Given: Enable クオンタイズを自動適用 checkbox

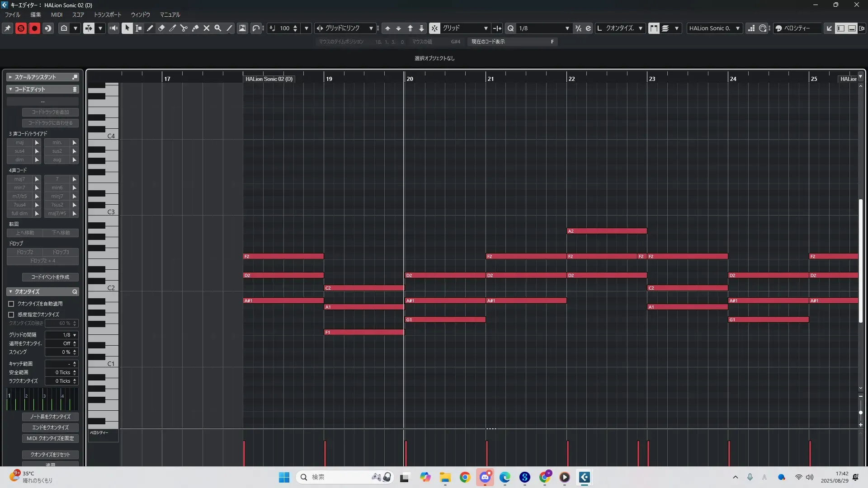Looking at the screenshot, I should click(11, 304).
